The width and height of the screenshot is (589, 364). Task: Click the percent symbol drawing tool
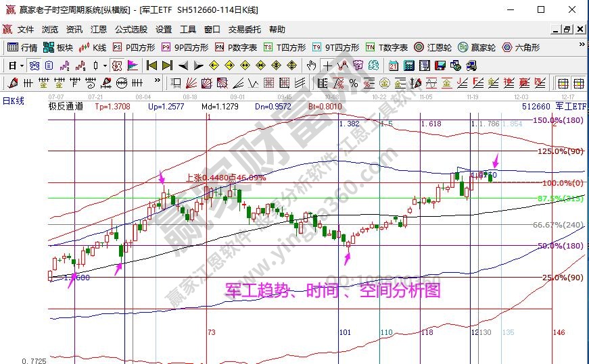(x=354, y=83)
